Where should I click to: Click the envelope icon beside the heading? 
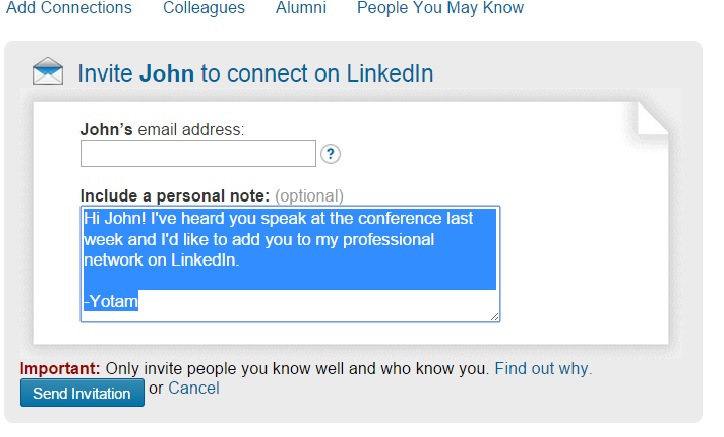coord(47,73)
